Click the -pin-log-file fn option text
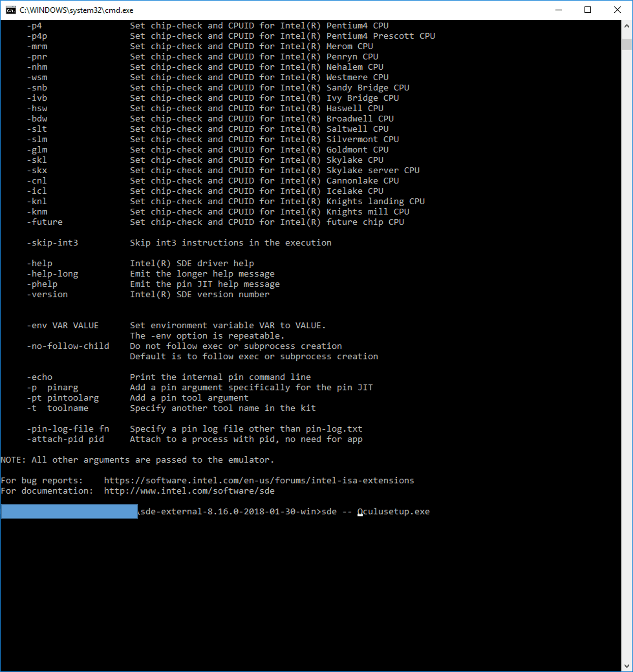Screen dimensions: 633x672 [x=68, y=429]
